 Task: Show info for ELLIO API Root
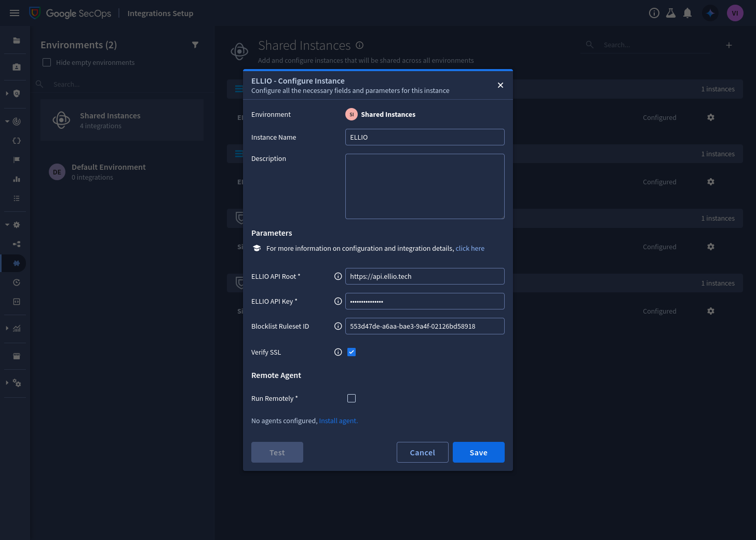point(338,276)
